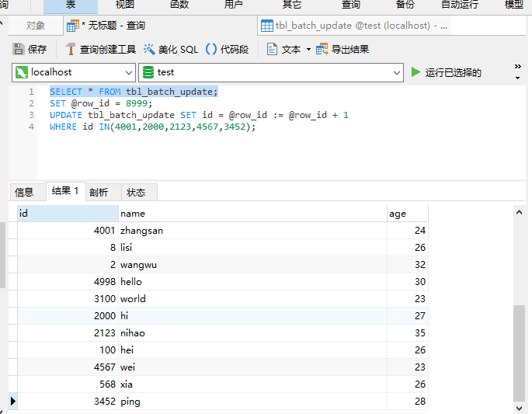Click the current-row marker beside 3452
This screenshot has width=532, height=414.
tap(13, 402)
